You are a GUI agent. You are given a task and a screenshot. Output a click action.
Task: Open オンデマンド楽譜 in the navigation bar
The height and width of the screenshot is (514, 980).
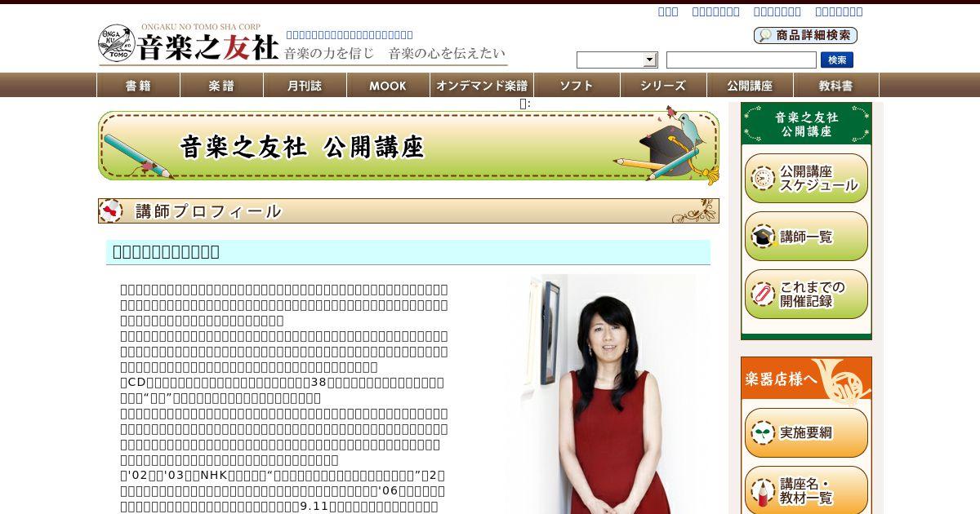[482, 85]
